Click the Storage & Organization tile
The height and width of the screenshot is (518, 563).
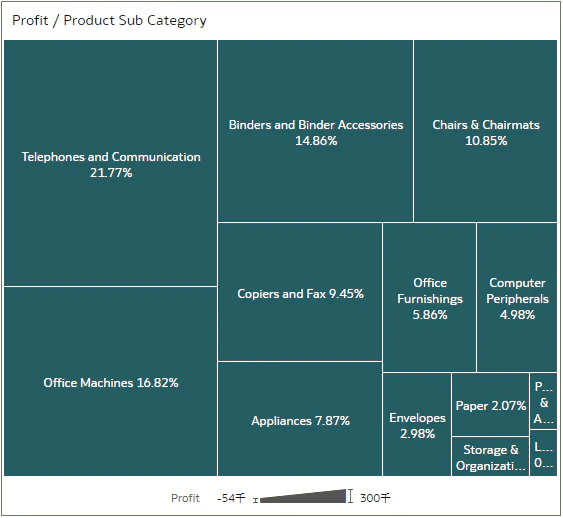click(490, 456)
